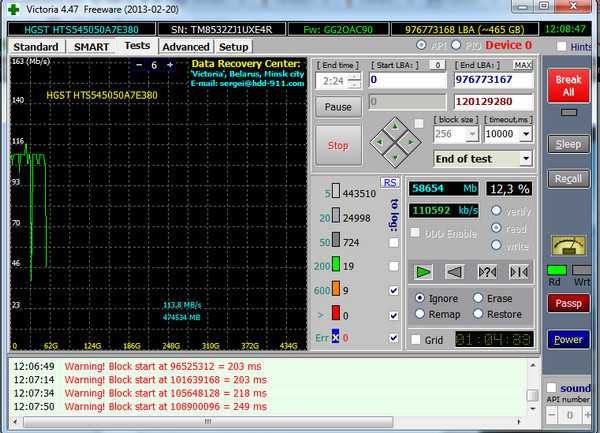Click the green play start-scan icon

tap(423, 272)
